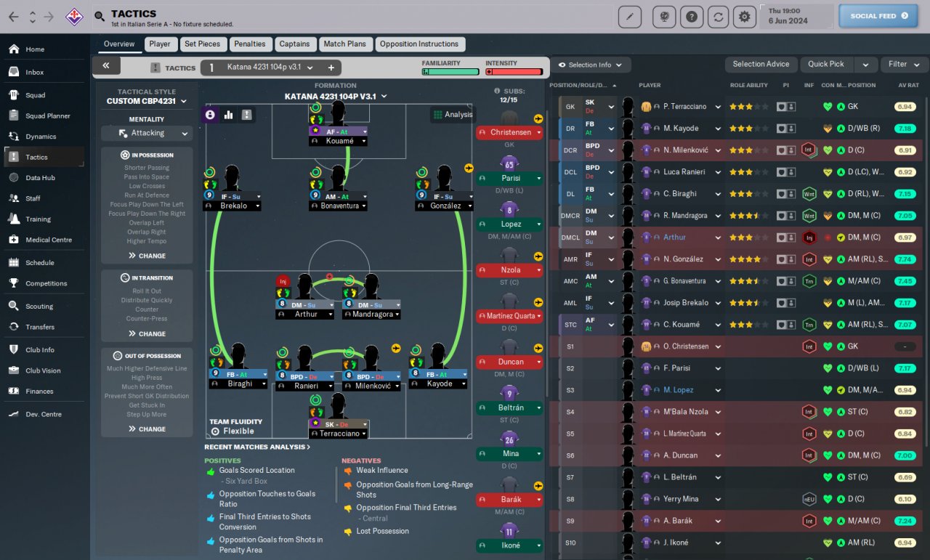
Task: Click the date display Thu 19:00 6 Jun 2024
Action: point(795,16)
